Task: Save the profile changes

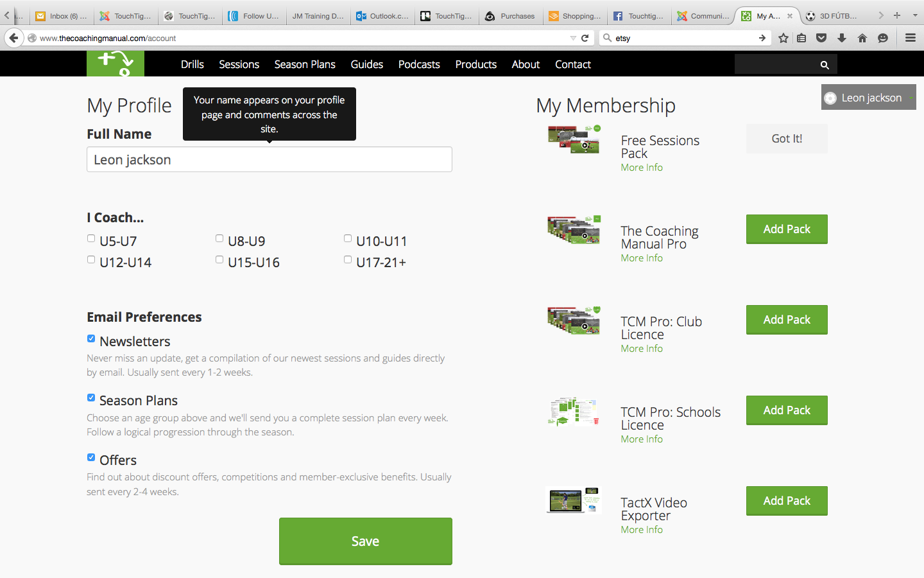Action: pos(366,541)
